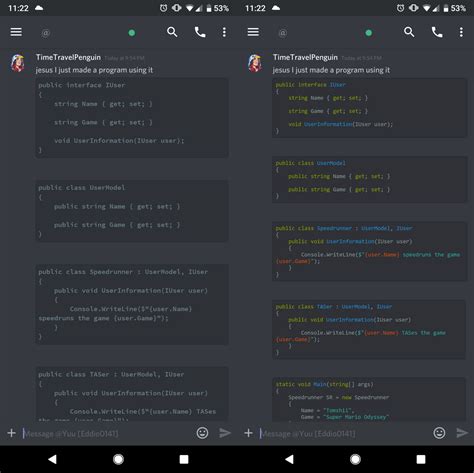Viewport: 474px width, 473px height.
Task: Tap Android back button, right screenshot
Action: point(290,459)
